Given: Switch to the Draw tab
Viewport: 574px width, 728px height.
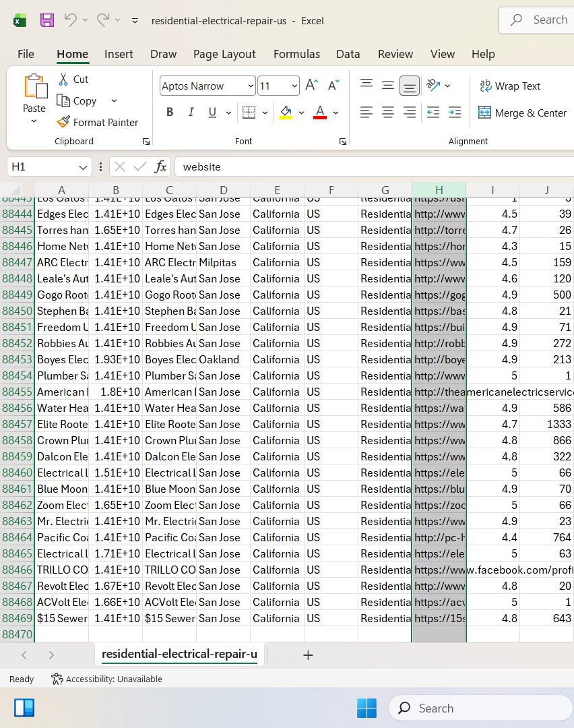Looking at the screenshot, I should [163, 54].
